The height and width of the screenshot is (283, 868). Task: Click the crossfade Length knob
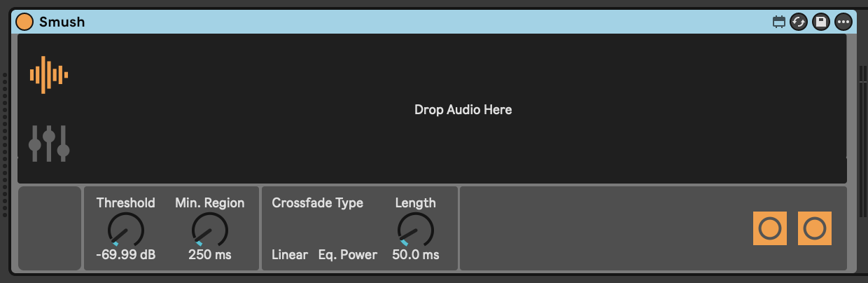416,230
